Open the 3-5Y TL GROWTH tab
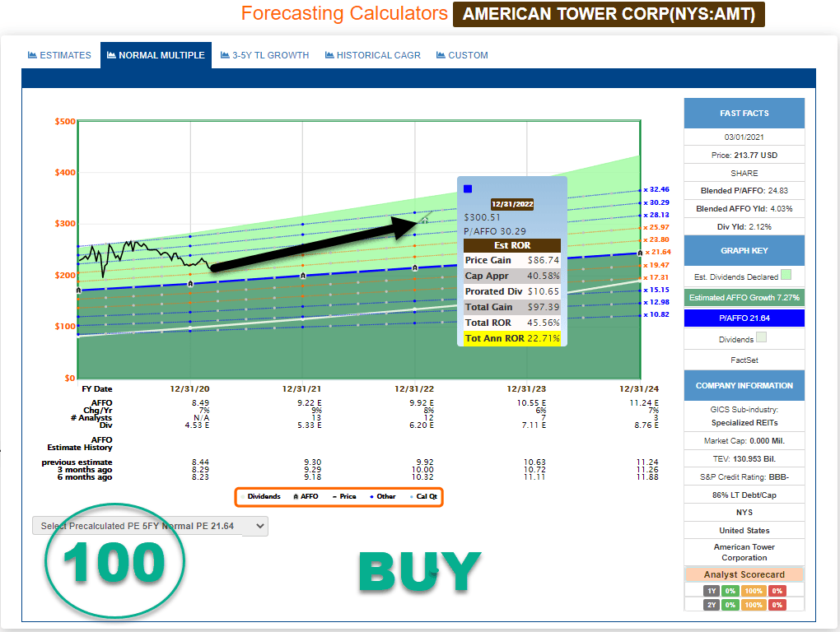This screenshot has width=840, height=632. (x=264, y=55)
